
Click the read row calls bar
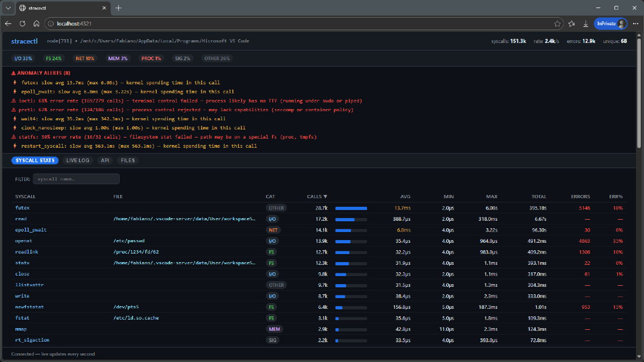pyautogui.click(x=351, y=219)
